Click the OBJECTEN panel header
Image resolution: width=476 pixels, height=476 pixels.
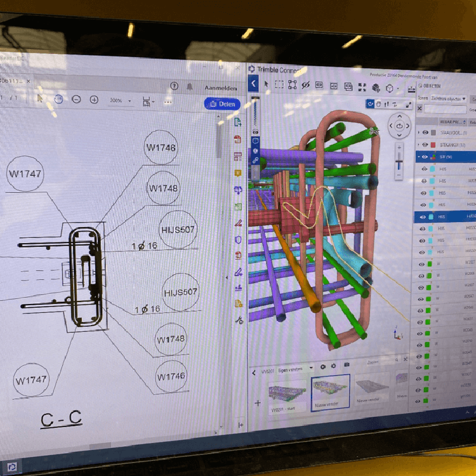[x=429, y=86]
